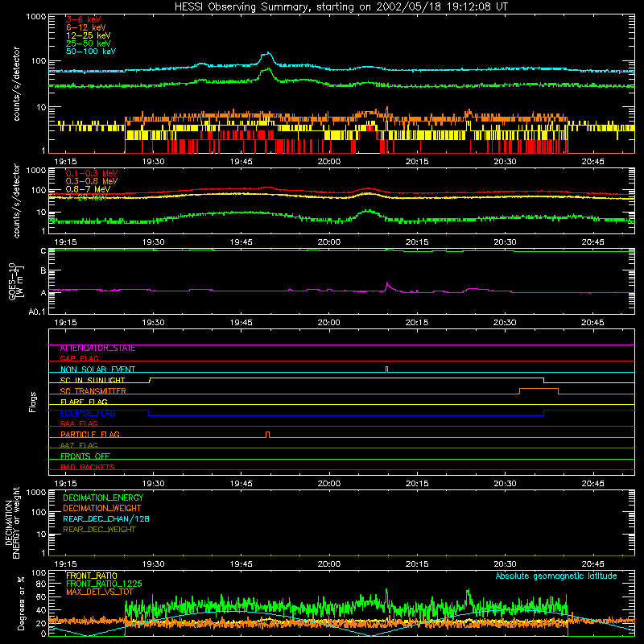Click the 20:30 time label under decimation panel
644x644 pixels.
tap(505, 564)
